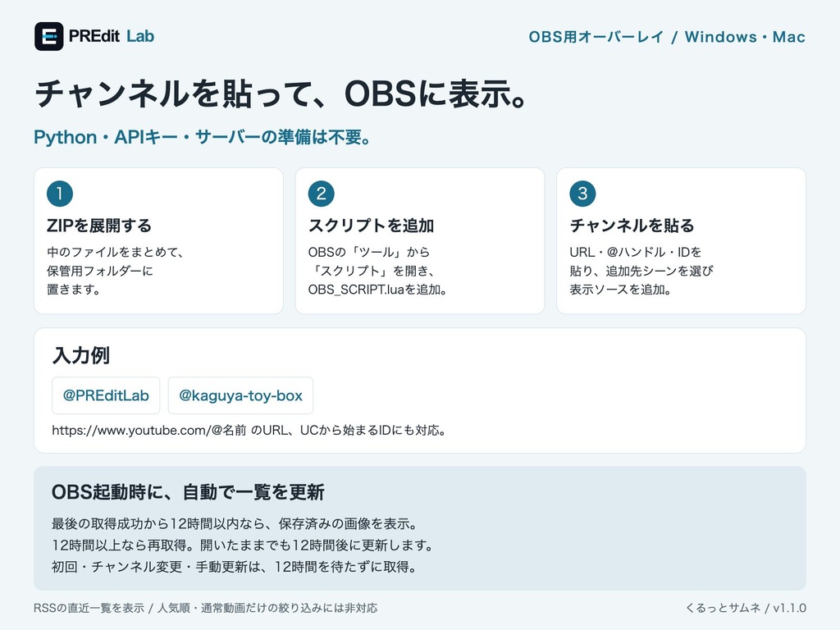The width and height of the screenshot is (840, 630).
Task: Click the line '初回・チャンネル変更・手動更新は、12時間を待たずに取得。'
Action: click(234, 566)
